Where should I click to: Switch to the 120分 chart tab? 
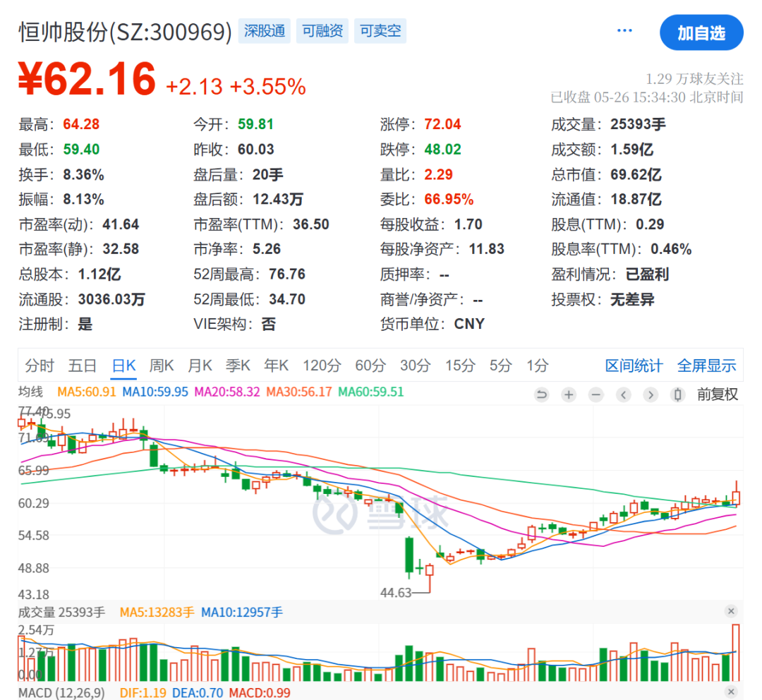(x=322, y=366)
